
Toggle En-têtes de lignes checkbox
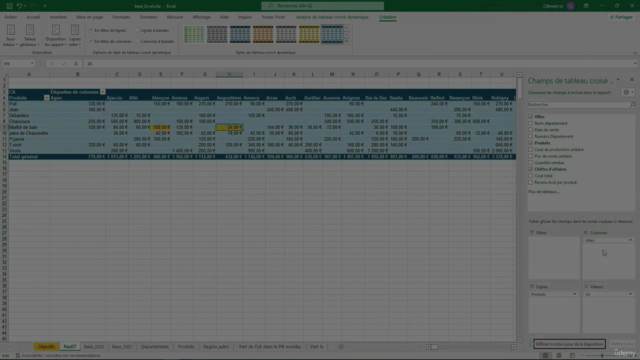coord(91,30)
